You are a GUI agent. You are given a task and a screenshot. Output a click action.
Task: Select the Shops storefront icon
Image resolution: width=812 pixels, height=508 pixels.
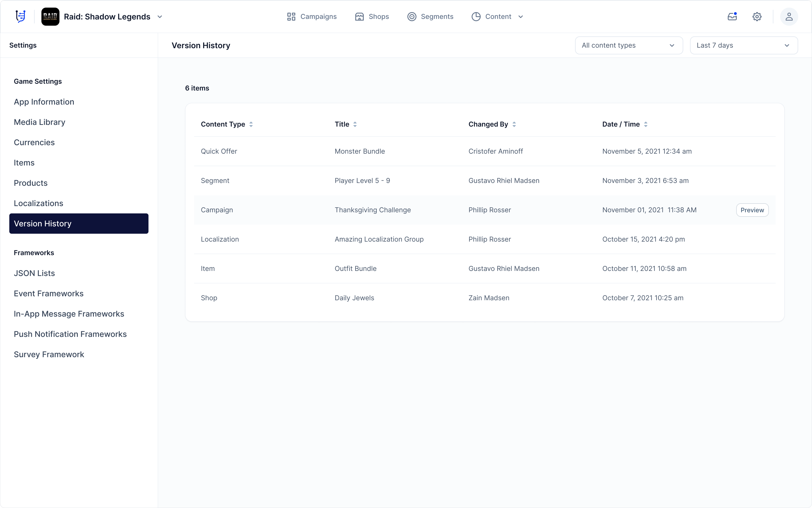[359, 16]
